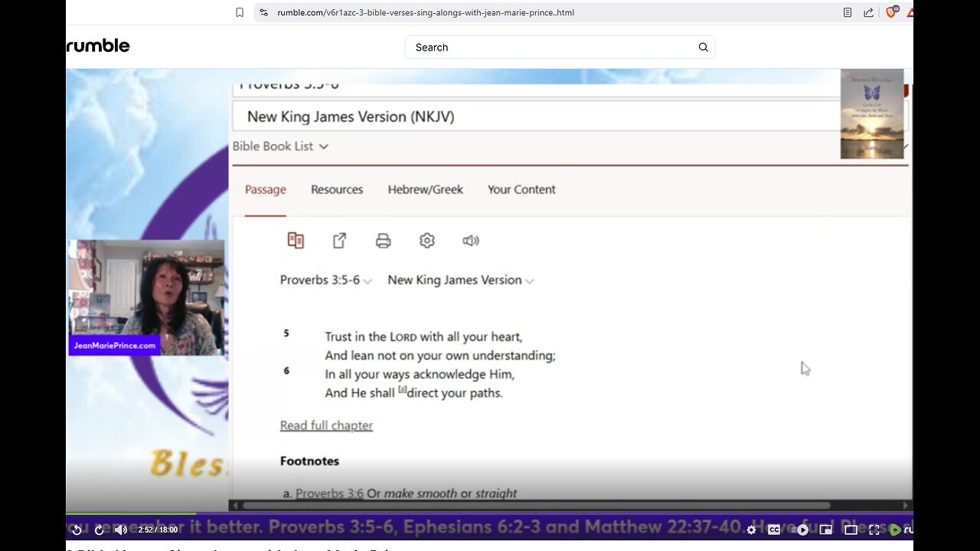
Task: Open picture-in-picture mode
Action: [825, 530]
